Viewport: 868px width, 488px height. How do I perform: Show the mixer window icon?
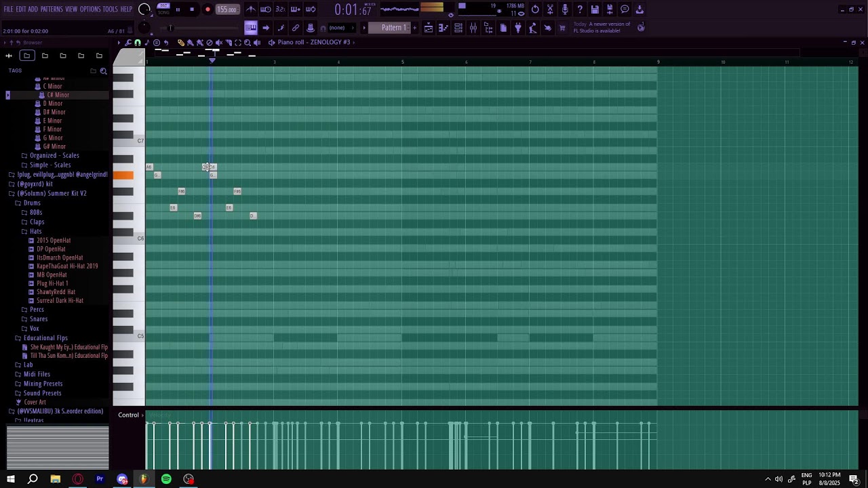473,28
